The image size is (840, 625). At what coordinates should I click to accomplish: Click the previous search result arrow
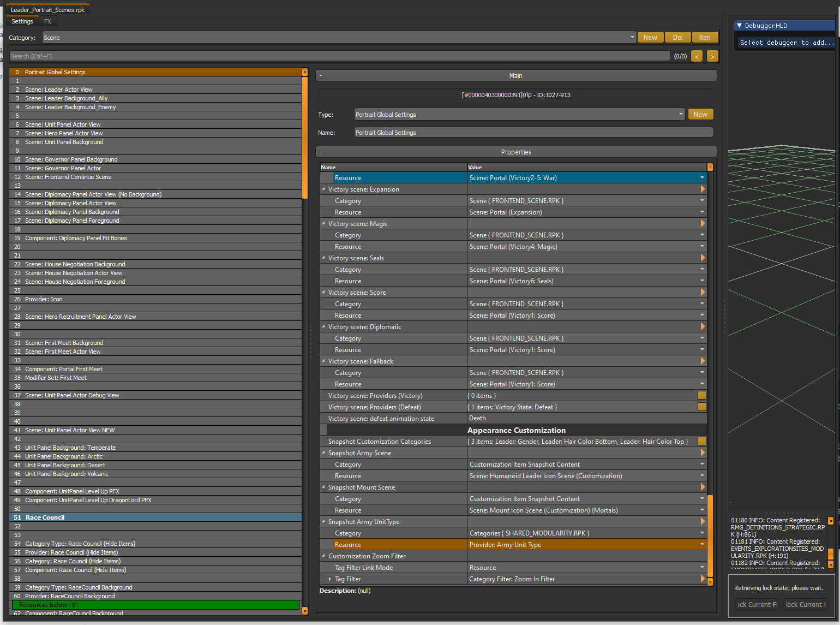click(695, 56)
